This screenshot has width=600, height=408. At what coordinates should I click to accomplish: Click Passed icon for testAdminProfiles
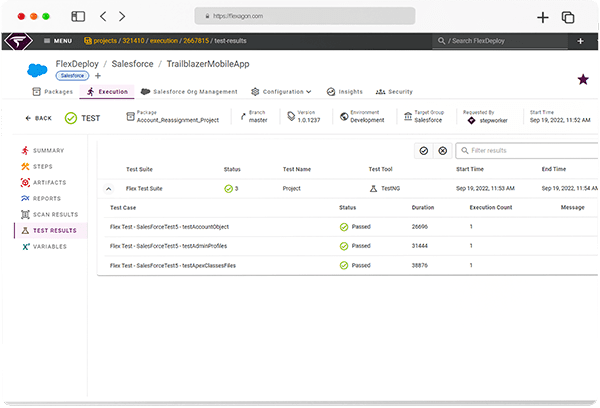(344, 246)
